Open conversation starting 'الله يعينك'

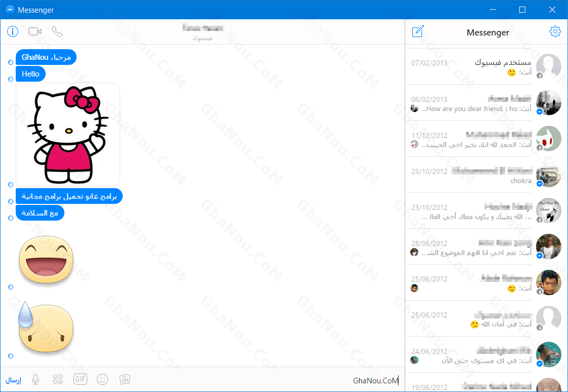[486, 210]
